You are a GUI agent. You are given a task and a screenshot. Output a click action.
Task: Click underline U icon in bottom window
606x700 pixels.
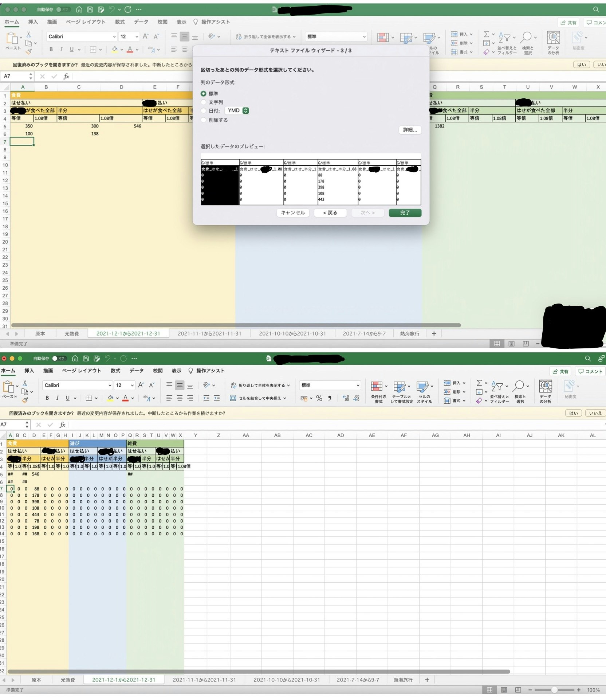coord(67,398)
